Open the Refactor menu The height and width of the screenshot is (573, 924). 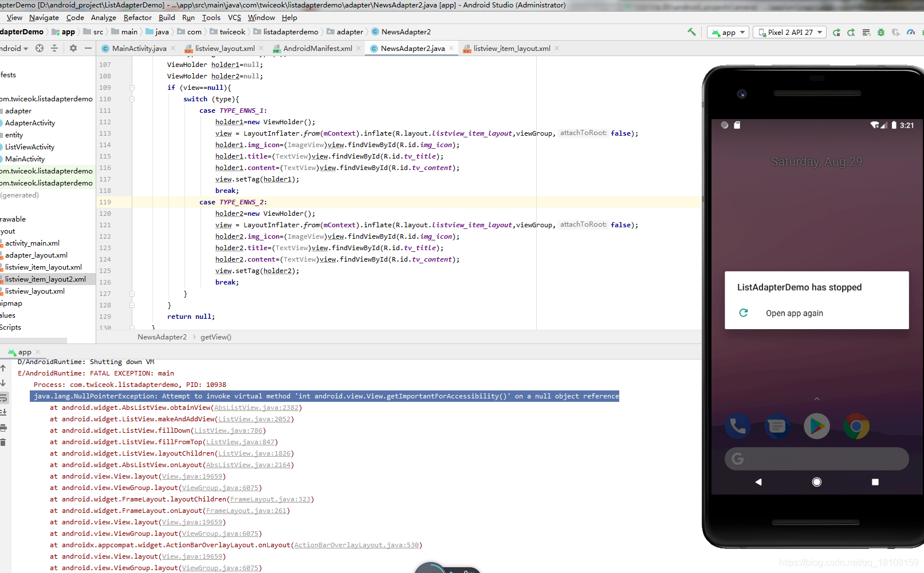[137, 18]
